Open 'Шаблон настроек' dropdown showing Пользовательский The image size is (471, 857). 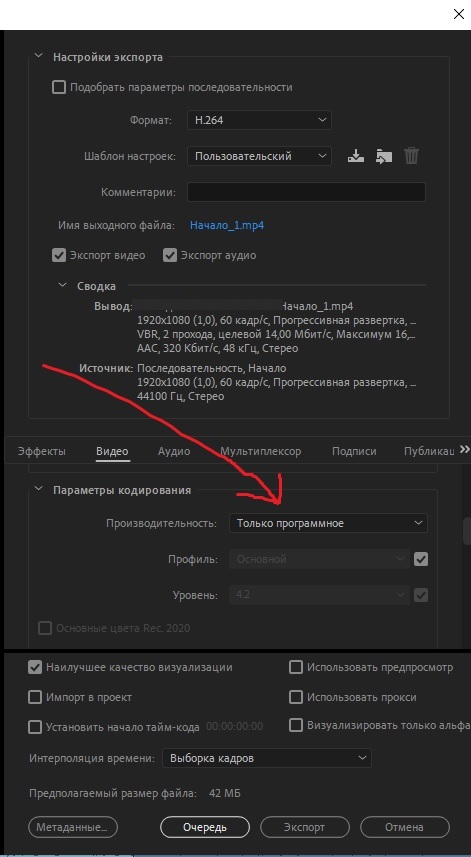[259, 156]
